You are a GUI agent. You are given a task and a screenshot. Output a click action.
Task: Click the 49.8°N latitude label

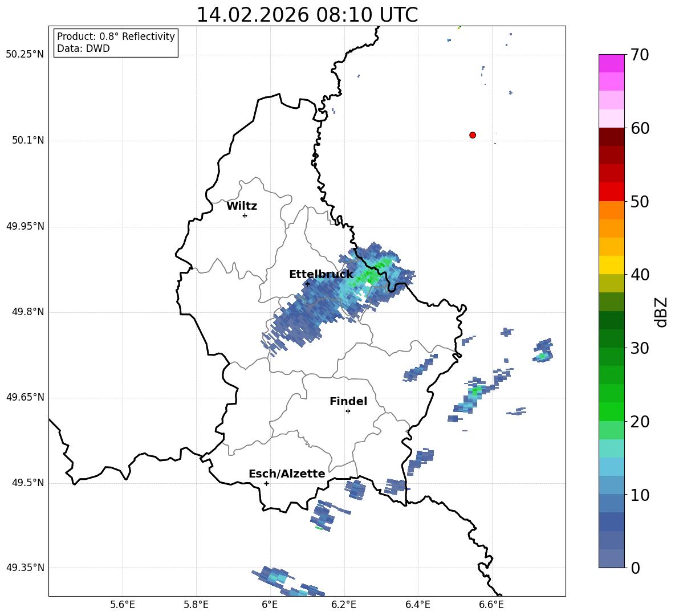click(28, 312)
